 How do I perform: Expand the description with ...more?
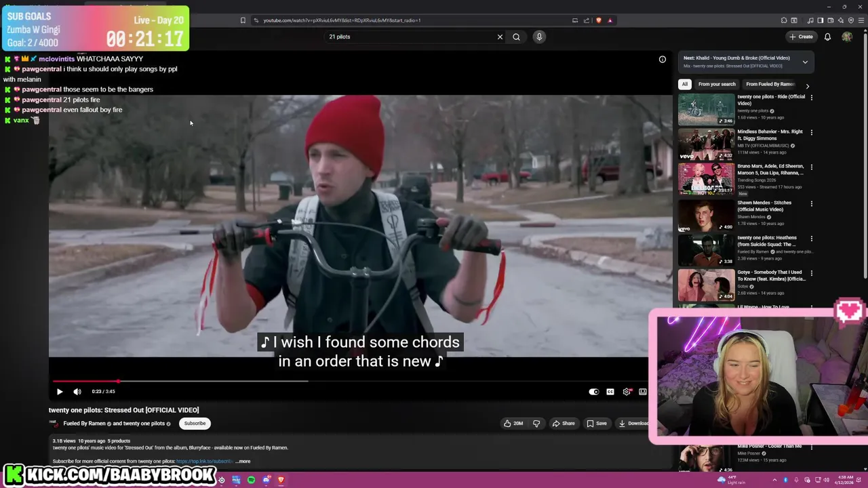click(243, 462)
